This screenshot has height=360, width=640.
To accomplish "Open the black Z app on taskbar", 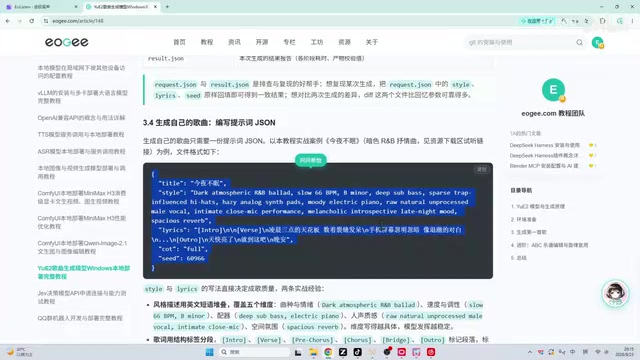I will pyautogui.click(x=342, y=352).
